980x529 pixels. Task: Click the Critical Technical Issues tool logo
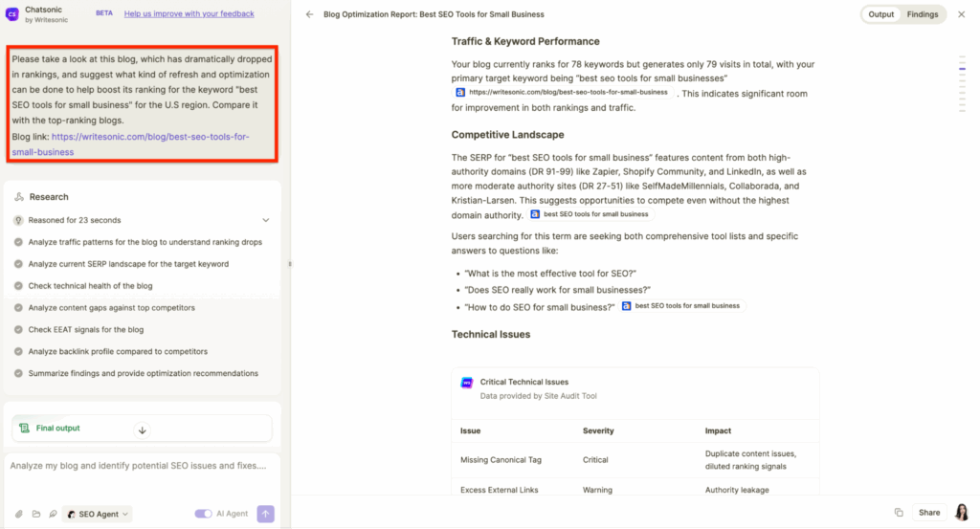click(x=467, y=383)
